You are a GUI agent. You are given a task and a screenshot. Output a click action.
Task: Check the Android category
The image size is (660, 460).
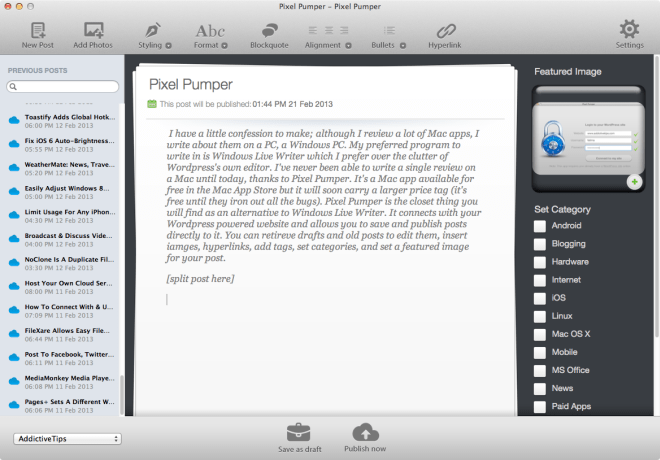(540, 226)
